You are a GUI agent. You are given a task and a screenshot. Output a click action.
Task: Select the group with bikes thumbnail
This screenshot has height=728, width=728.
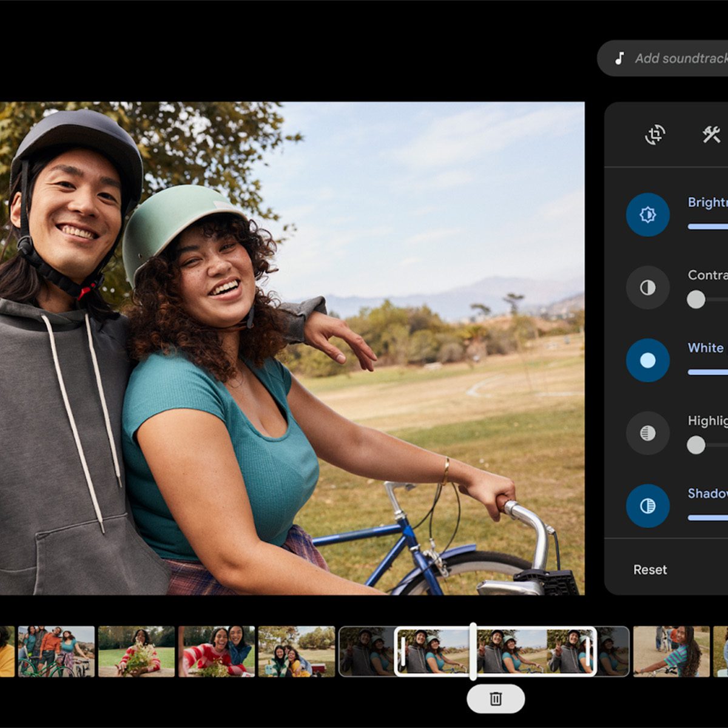click(56, 652)
